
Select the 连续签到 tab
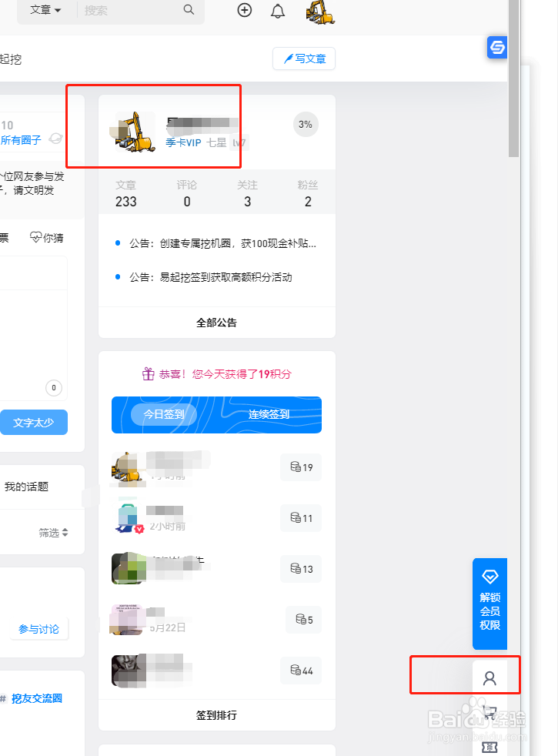(269, 414)
